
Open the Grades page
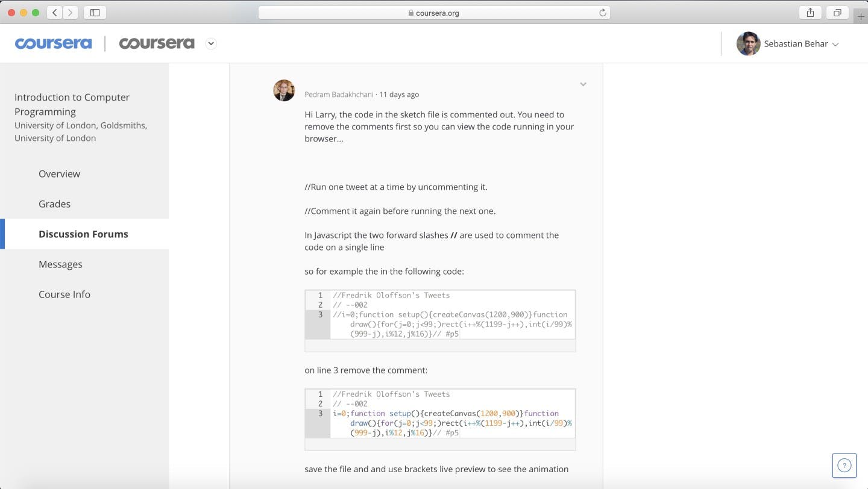54,204
